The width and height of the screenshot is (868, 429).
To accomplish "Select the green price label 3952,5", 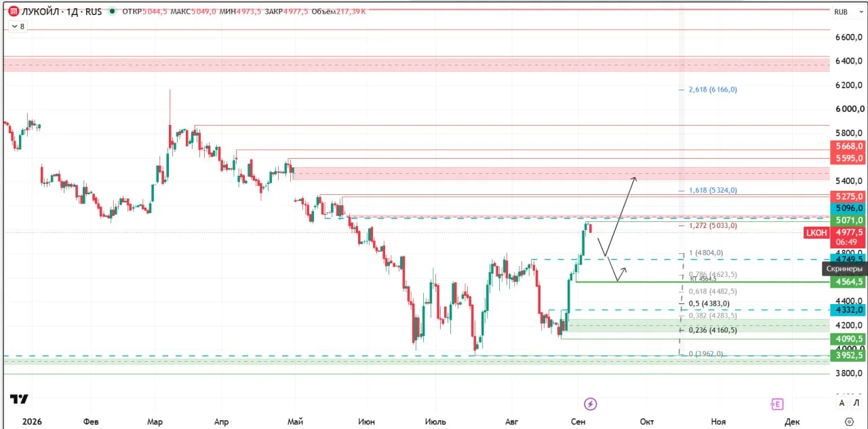I will point(849,355).
